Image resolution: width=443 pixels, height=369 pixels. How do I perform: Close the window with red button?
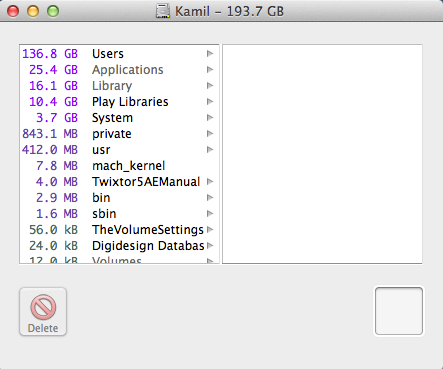pyautogui.click(x=13, y=11)
